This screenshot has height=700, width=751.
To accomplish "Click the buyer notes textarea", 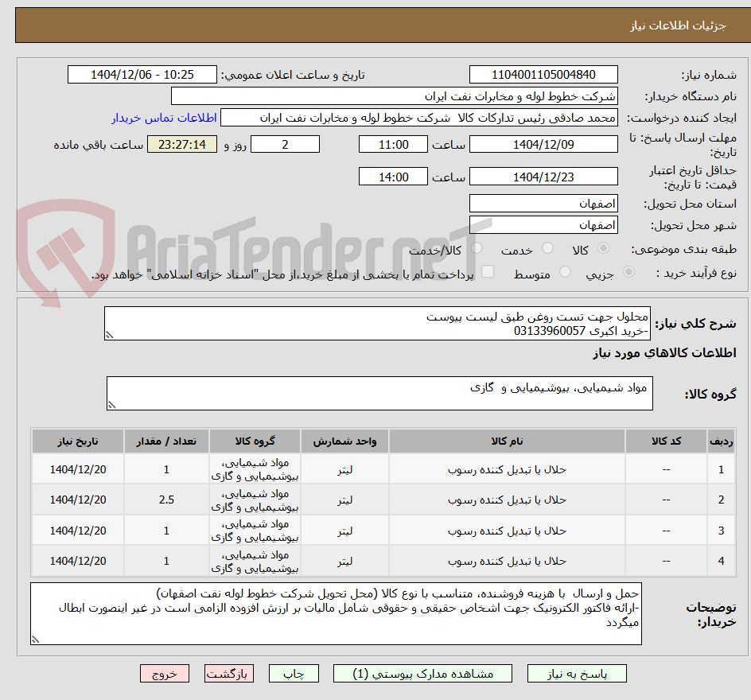I will pyautogui.click(x=336, y=613).
